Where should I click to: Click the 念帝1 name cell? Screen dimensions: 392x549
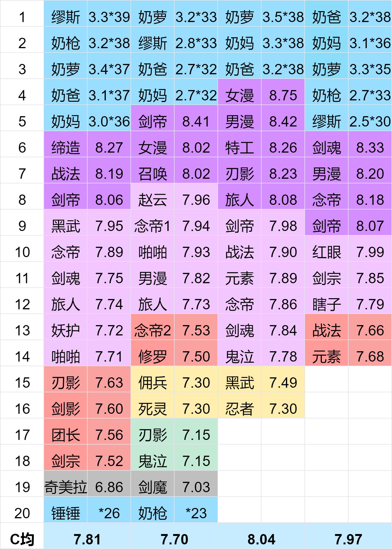coord(153,223)
